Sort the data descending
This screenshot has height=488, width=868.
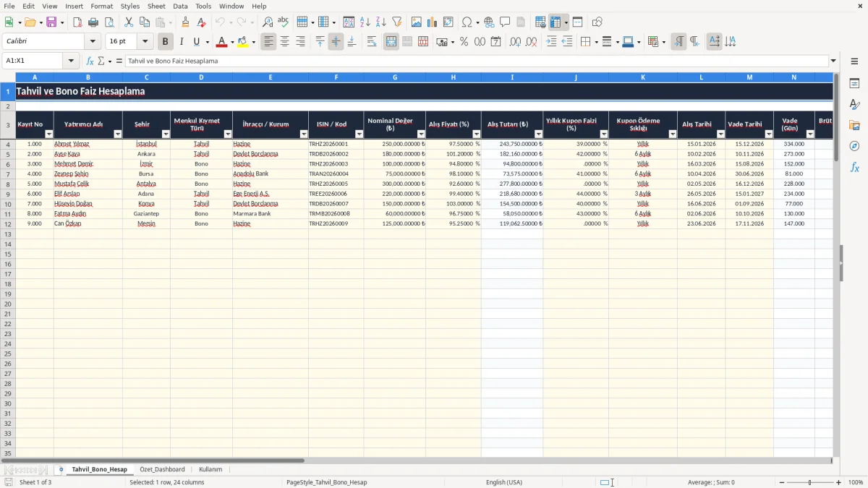coord(381,22)
